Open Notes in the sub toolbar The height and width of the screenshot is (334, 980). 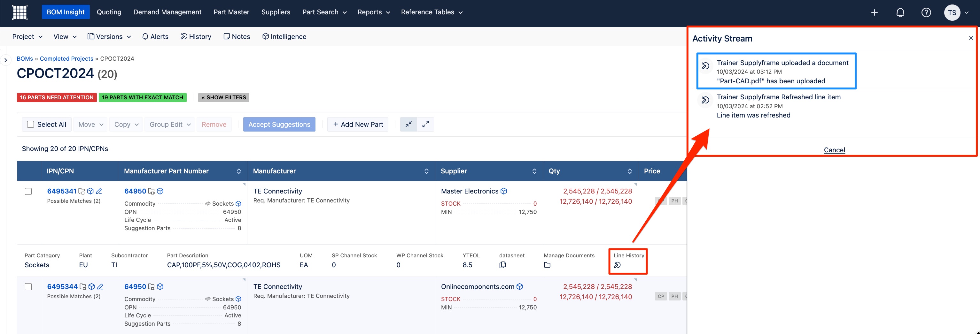click(237, 37)
